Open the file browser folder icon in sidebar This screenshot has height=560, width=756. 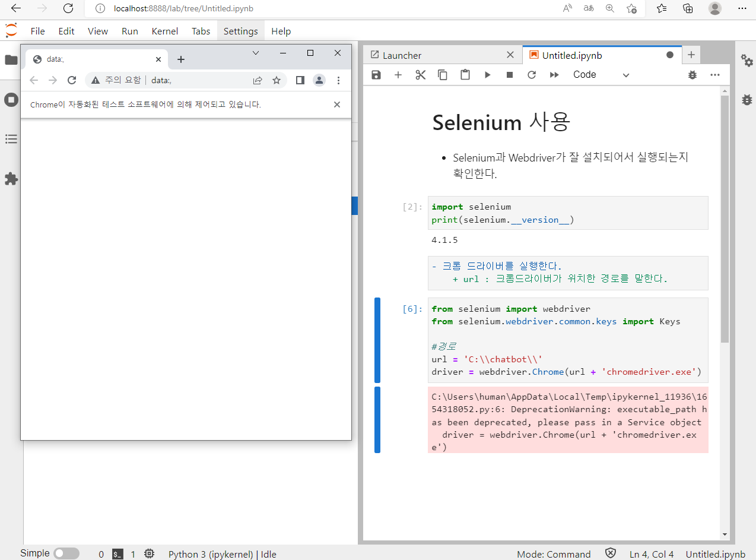click(11, 60)
